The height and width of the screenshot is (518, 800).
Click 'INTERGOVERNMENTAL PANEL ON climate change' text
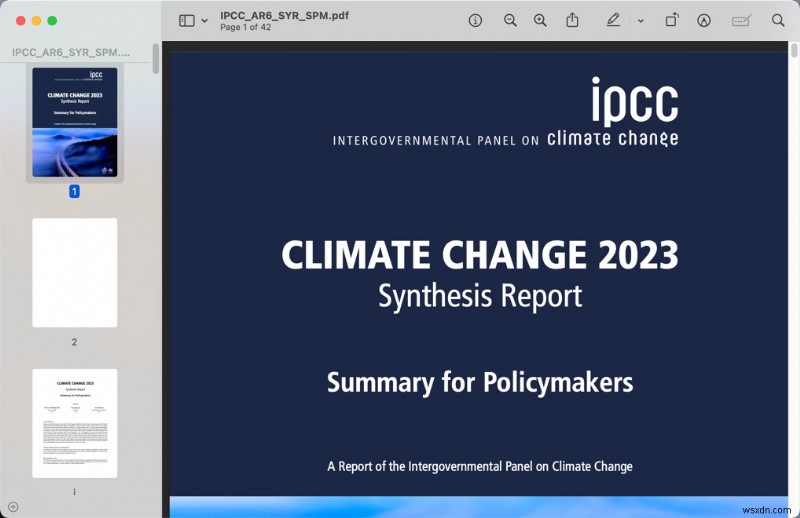click(x=506, y=139)
